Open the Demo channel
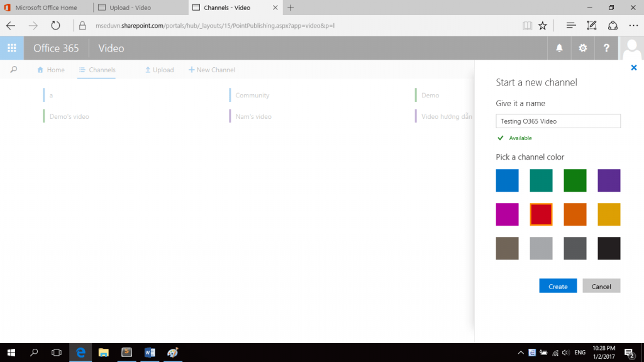This screenshot has width=644, height=362. click(430, 96)
